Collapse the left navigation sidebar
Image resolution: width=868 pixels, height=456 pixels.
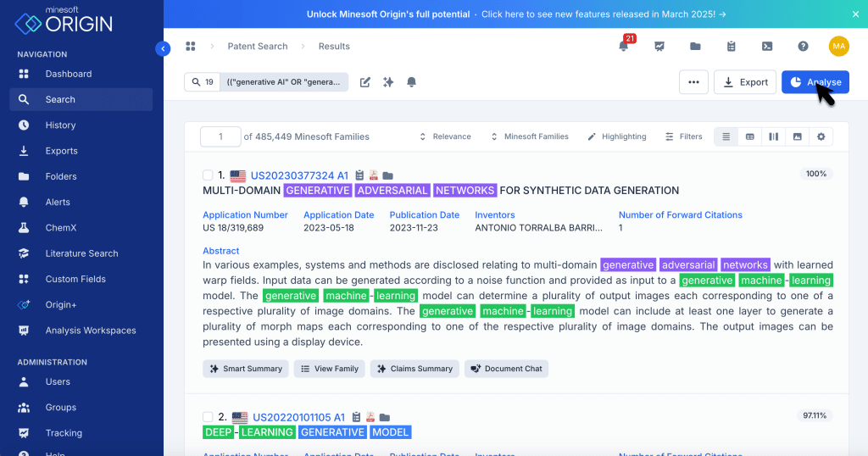[x=163, y=49]
